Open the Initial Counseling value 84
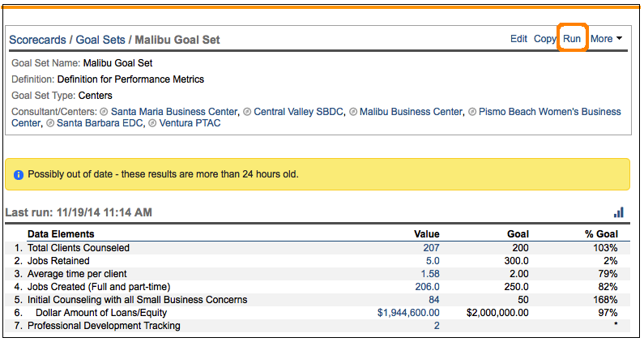The height and width of the screenshot is (342, 644). [x=433, y=300]
